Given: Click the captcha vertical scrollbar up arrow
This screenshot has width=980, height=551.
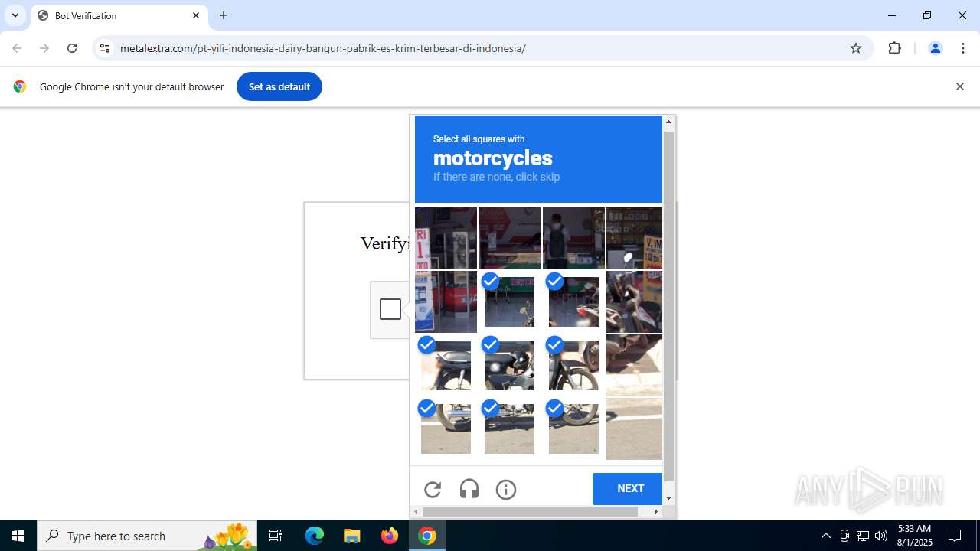Looking at the screenshot, I should coord(668,122).
